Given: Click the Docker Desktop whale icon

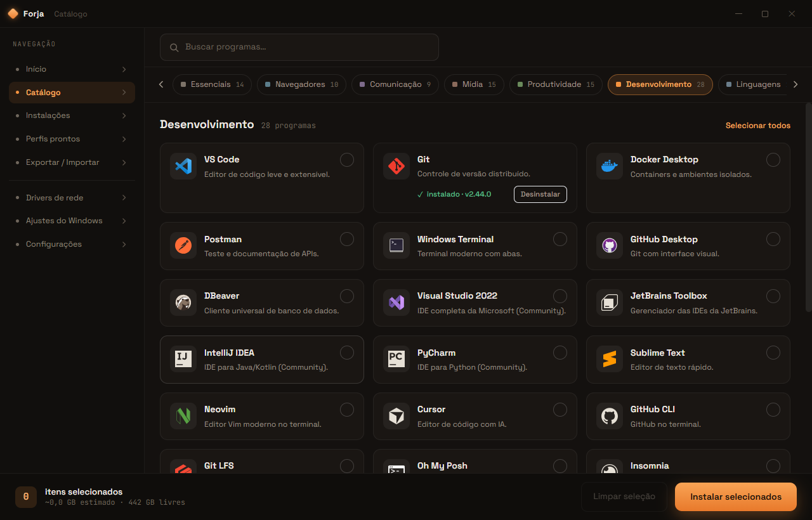Looking at the screenshot, I should [610, 166].
